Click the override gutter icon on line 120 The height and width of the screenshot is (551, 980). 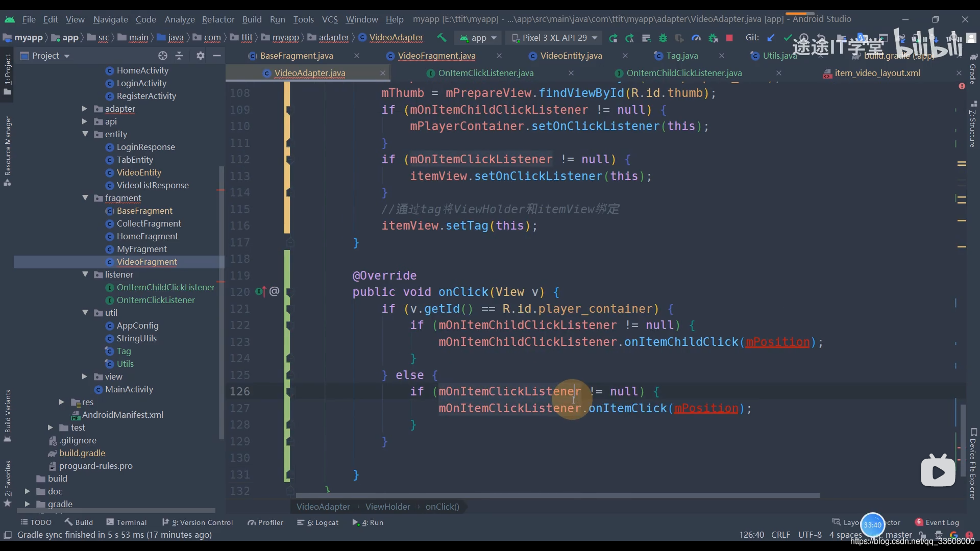tap(261, 292)
